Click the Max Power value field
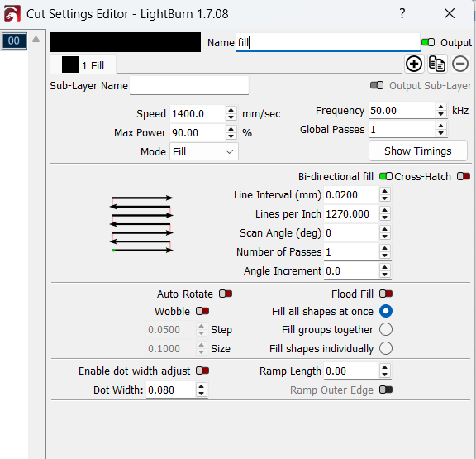Image resolution: width=476 pixels, height=459 pixels. 198,133
